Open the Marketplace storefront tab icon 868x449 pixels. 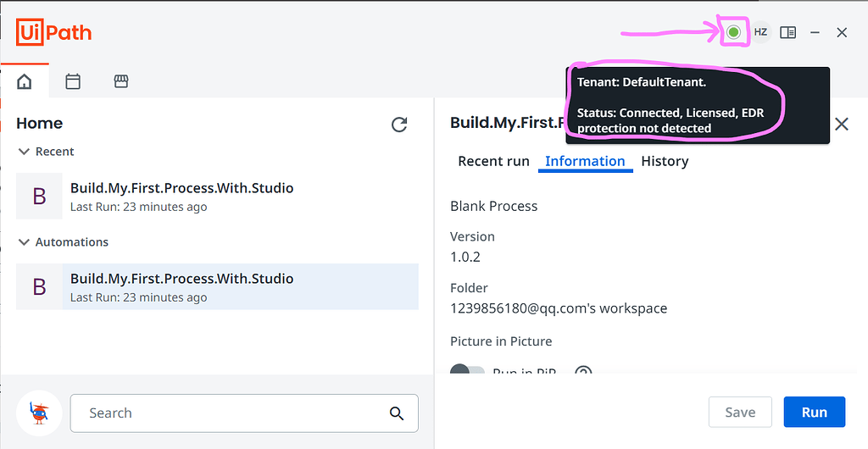[x=121, y=81]
